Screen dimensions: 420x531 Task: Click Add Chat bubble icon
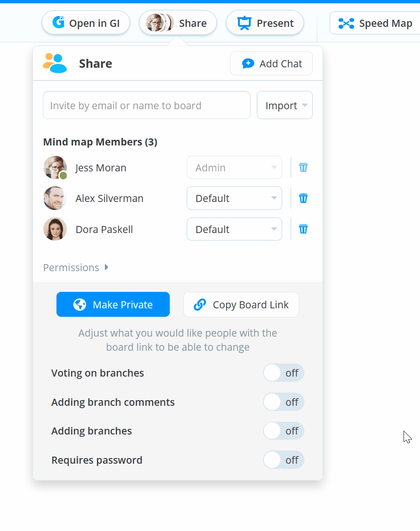[x=248, y=64]
